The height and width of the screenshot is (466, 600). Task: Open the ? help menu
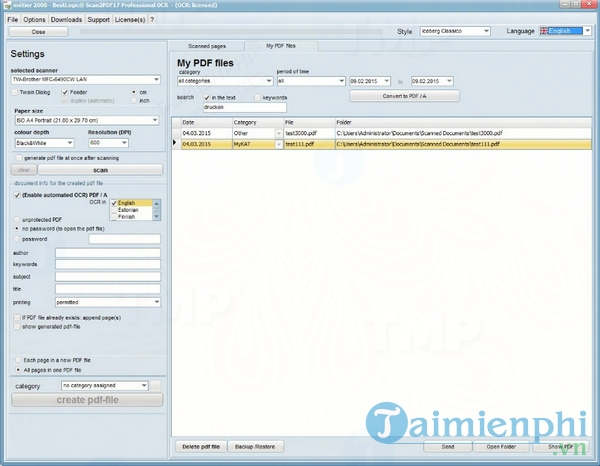152,20
